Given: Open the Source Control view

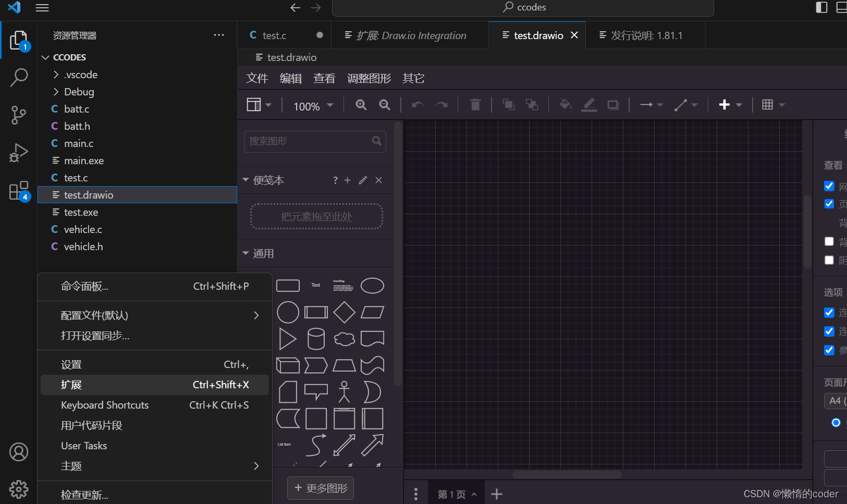Looking at the screenshot, I should 19,115.
